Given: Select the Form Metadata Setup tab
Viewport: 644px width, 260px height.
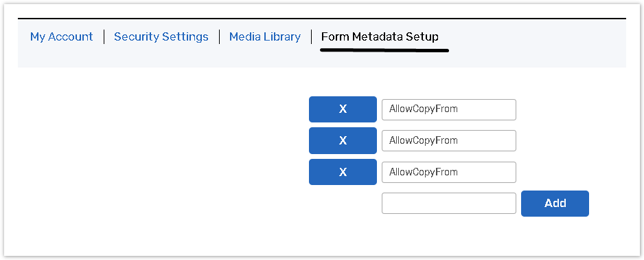Looking at the screenshot, I should pos(380,37).
